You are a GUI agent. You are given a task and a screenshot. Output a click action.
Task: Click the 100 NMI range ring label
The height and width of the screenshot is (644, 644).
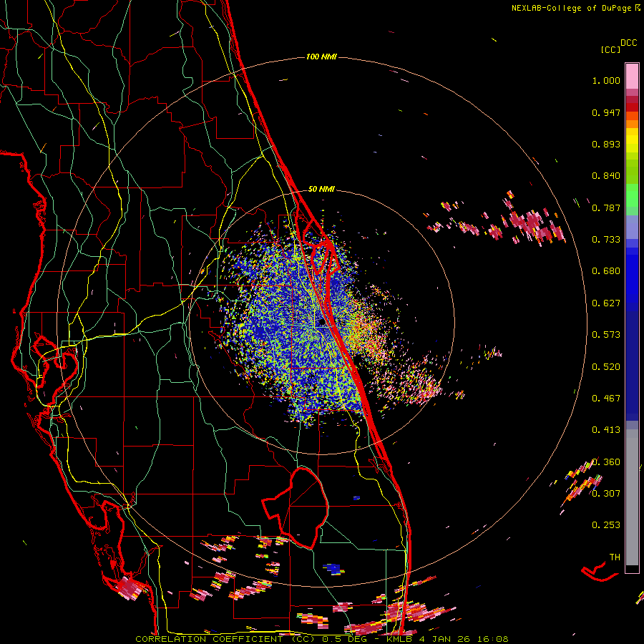(321, 57)
